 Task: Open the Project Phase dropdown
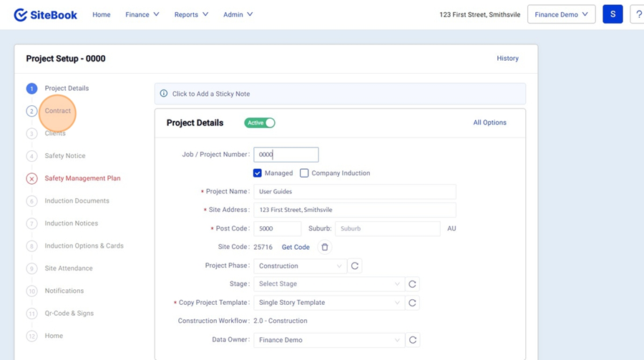(300, 266)
